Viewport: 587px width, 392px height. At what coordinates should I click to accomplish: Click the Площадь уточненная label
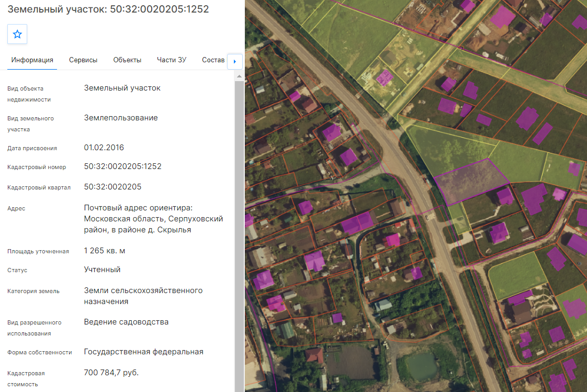point(38,251)
